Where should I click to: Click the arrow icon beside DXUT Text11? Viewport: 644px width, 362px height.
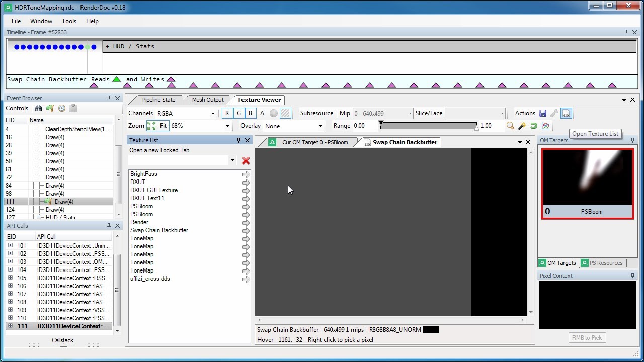click(x=246, y=198)
